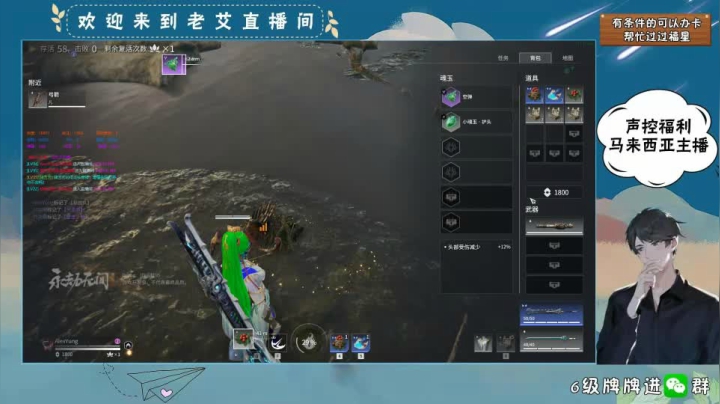Click the crescent skill icon on hotbar
720x404 pixels.
pos(277,342)
